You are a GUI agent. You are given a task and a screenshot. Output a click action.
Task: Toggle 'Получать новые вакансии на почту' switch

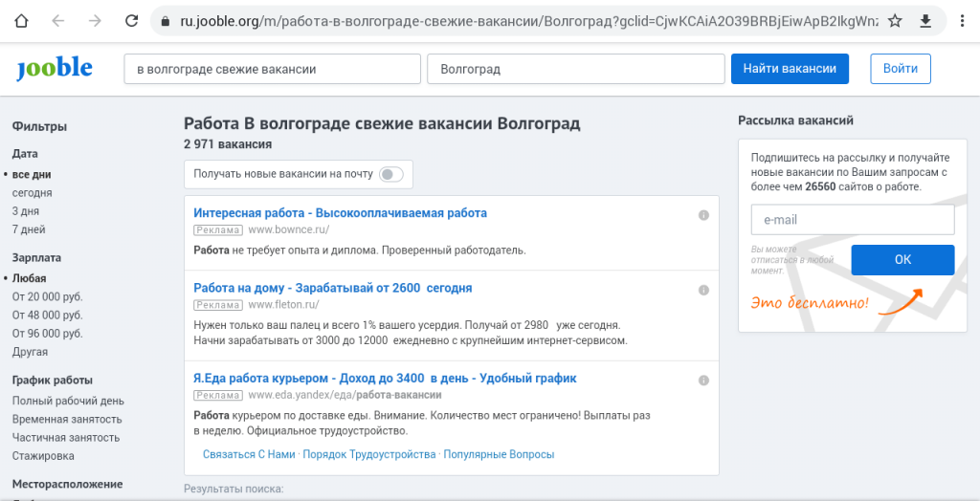pos(390,174)
